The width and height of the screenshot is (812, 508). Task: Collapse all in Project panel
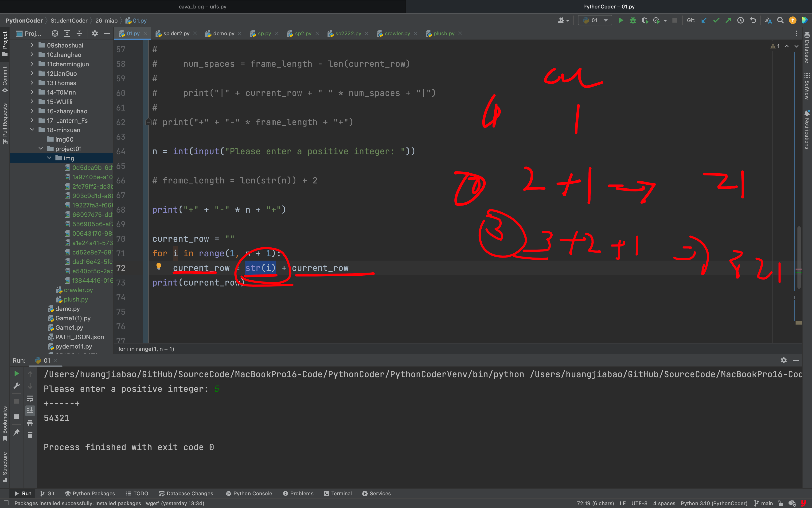[79, 33]
